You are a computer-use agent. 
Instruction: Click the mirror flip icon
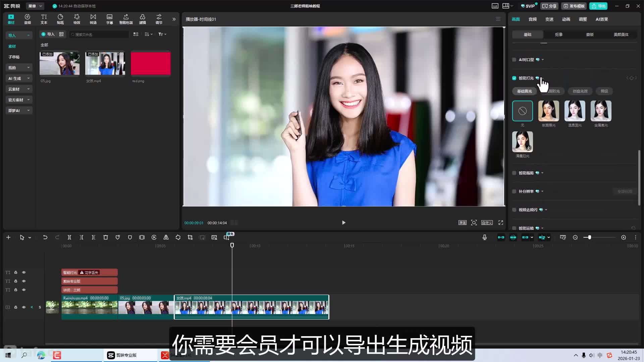click(166, 237)
